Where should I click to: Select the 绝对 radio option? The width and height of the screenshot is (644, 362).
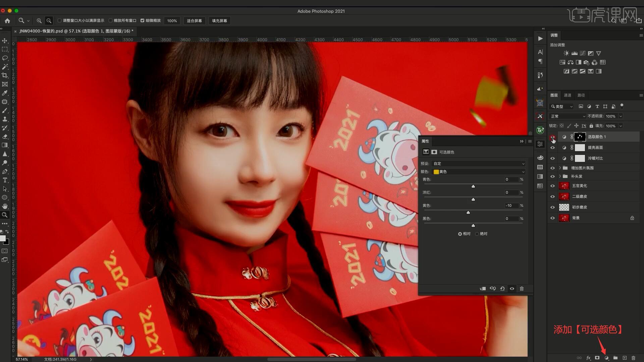pos(477,234)
